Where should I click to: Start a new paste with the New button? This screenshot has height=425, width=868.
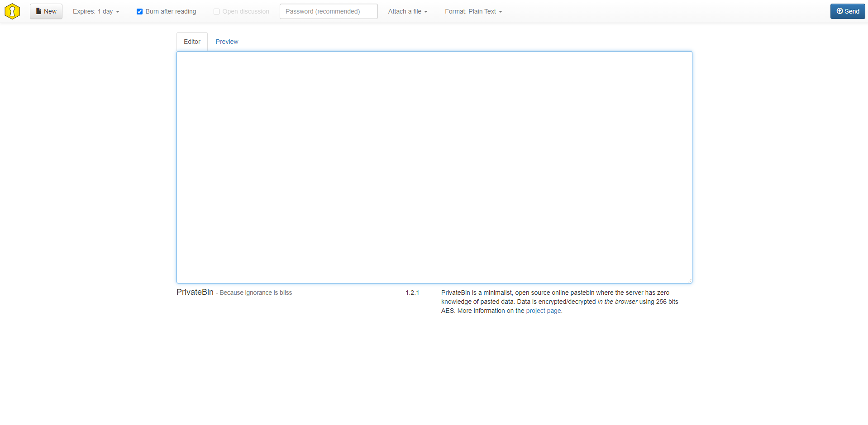click(46, 11)
